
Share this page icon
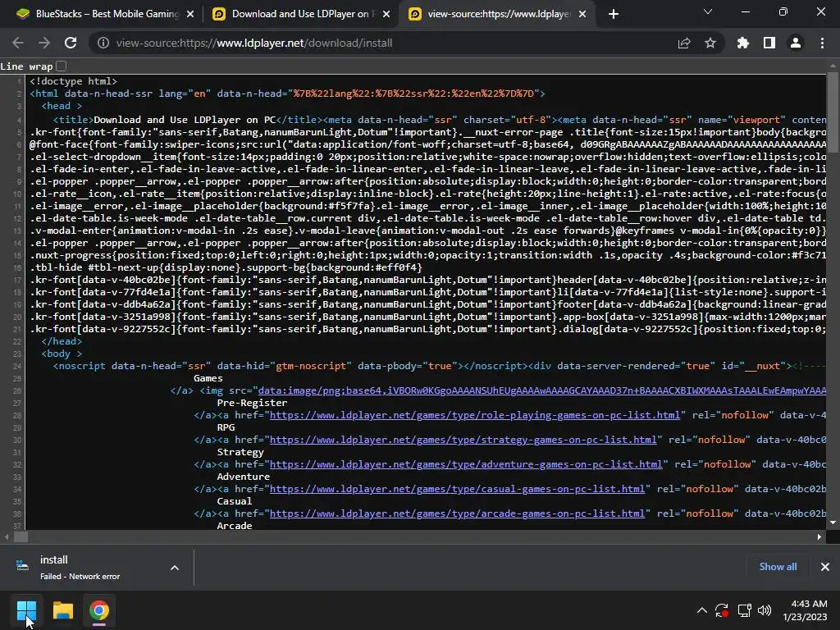[684, 43]
